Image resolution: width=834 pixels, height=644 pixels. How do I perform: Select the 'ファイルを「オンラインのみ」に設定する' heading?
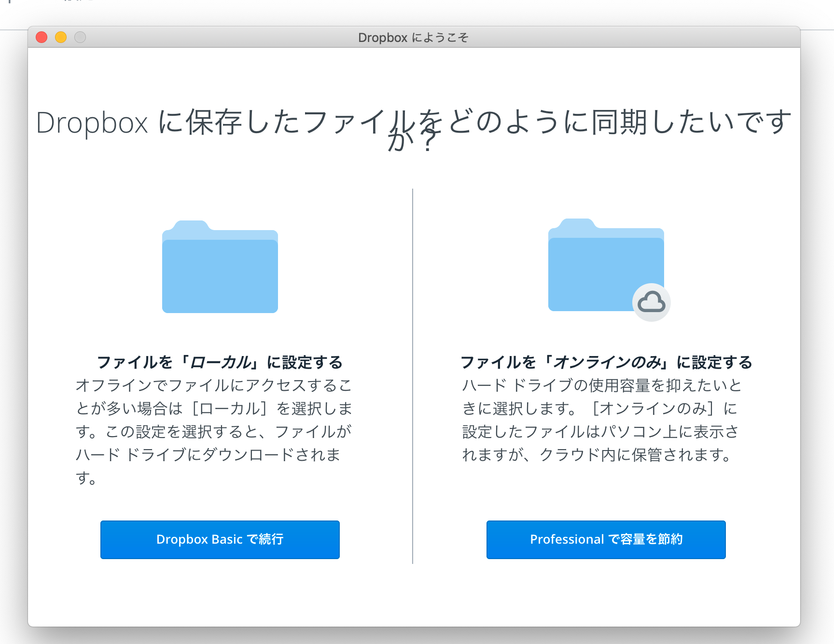[x=606, y=362]
